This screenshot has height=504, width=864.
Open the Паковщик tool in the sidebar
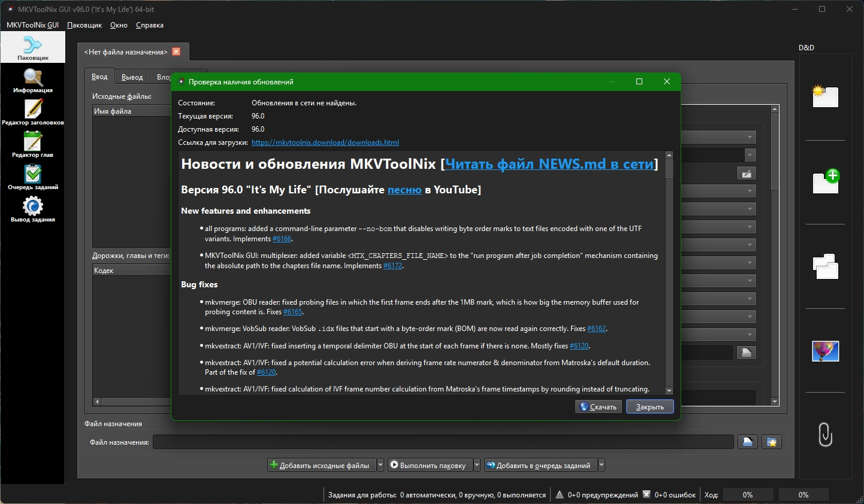point(33,47)
